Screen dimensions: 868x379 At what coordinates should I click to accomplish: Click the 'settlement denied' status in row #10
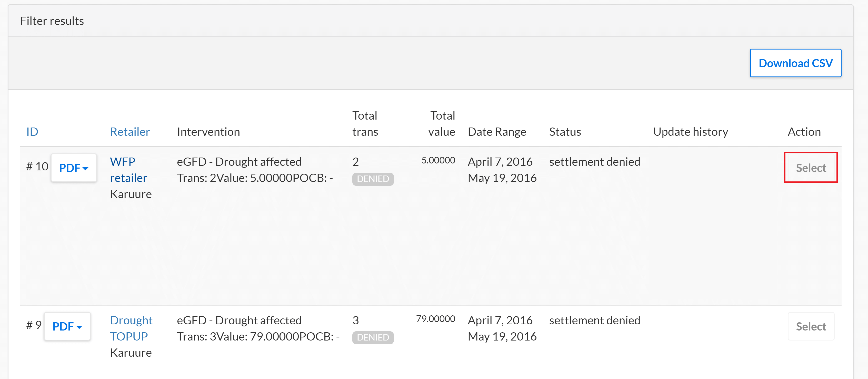pos(594,161)
